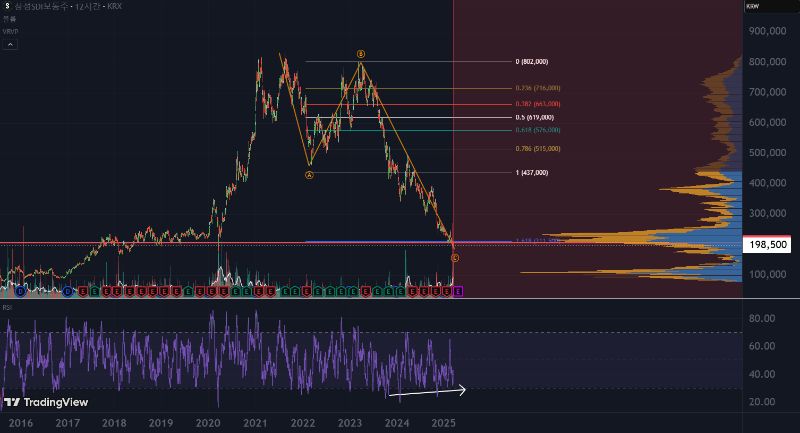Viewport: 800px width, 433px height.
Task: Click the leftmost blue D dividend marker
Action: coord(20,291)
